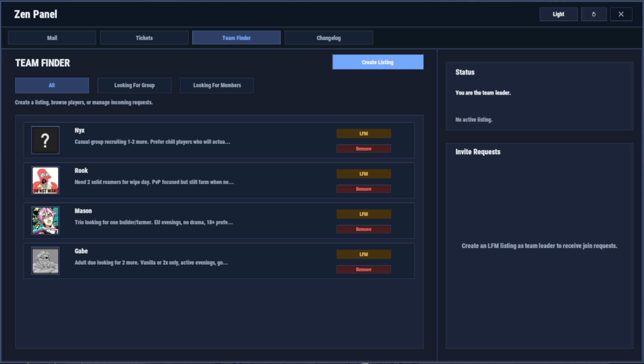Open the 'Need 2 solid roamers' description
Viewport: 644px width, 364px height.
coord(154,182)
